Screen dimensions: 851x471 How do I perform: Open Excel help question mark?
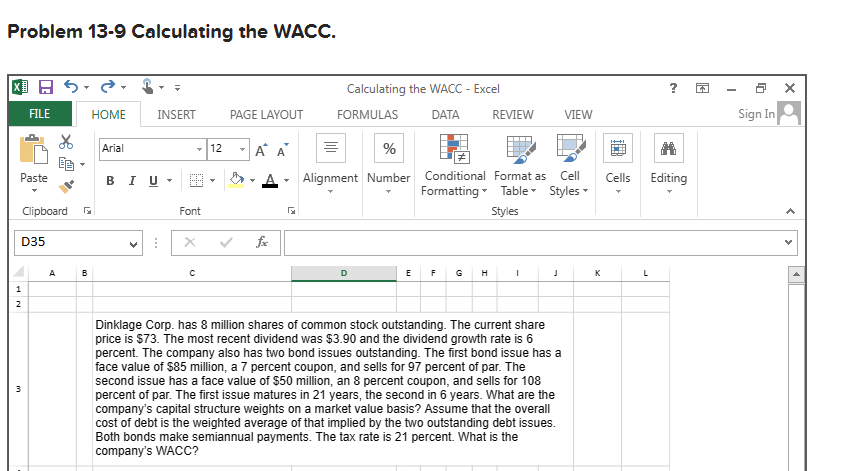point(673,88)
